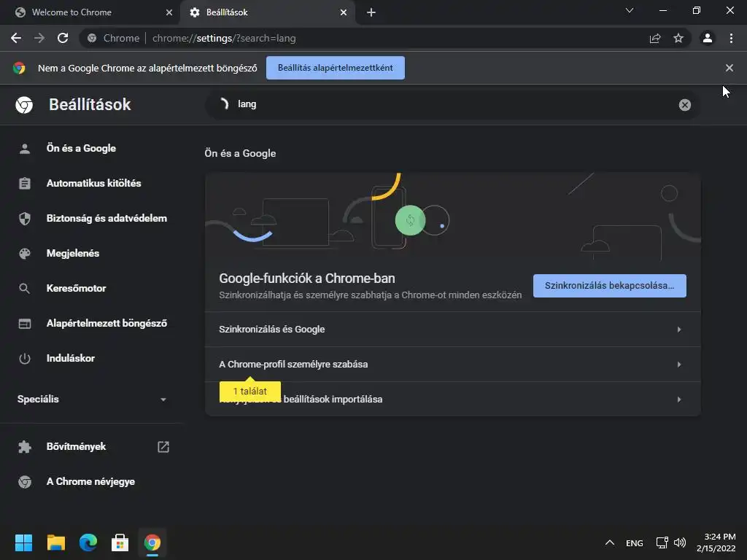Open File Explorer from the taskbar
Image resolution: width=747 pixels, height=560 pixels.
point(55,542)
